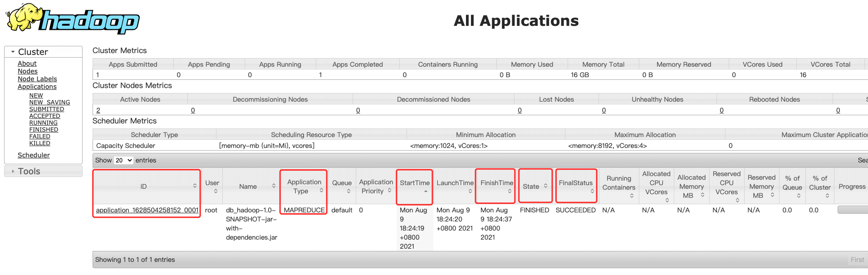Open the Nodes link in sidebar
The image size is (868, 275).
[28, 71]
